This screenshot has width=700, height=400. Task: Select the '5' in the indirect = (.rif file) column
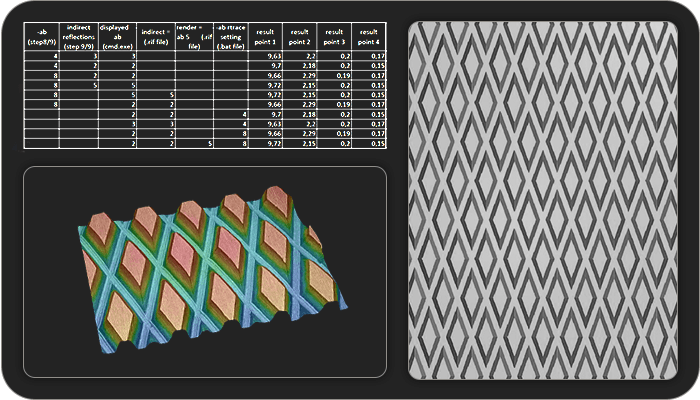(172, 95)
